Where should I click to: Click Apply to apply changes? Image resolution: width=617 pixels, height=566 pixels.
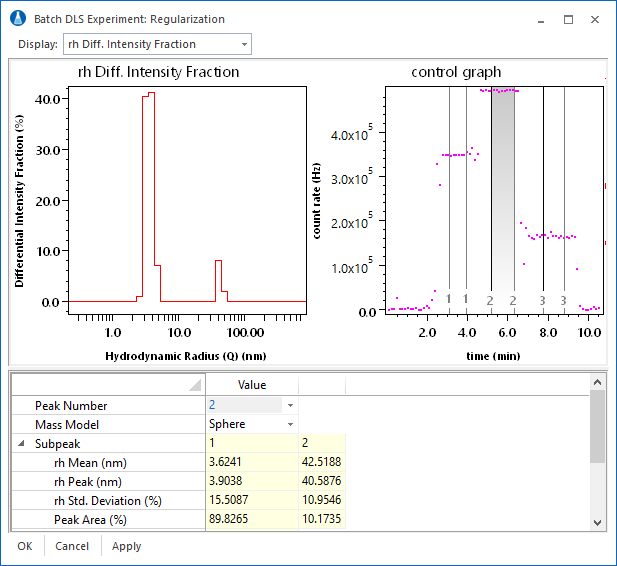tap(126, 547)
